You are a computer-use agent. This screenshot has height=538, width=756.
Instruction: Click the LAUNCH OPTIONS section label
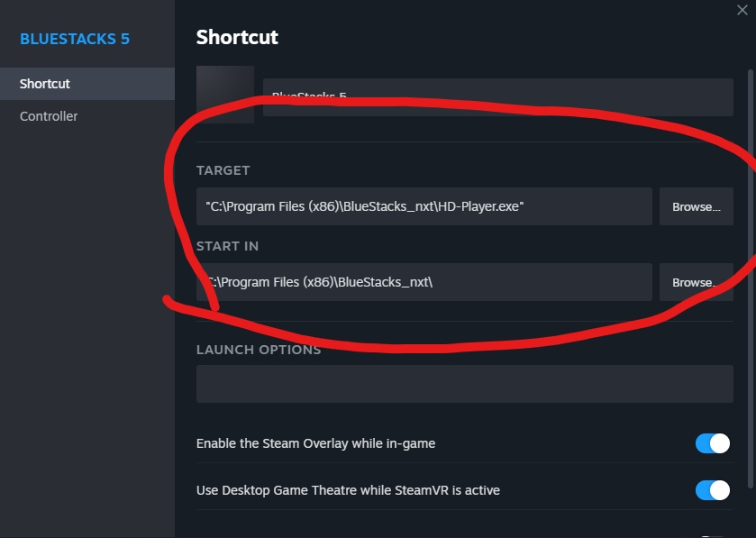coord(259,350)
